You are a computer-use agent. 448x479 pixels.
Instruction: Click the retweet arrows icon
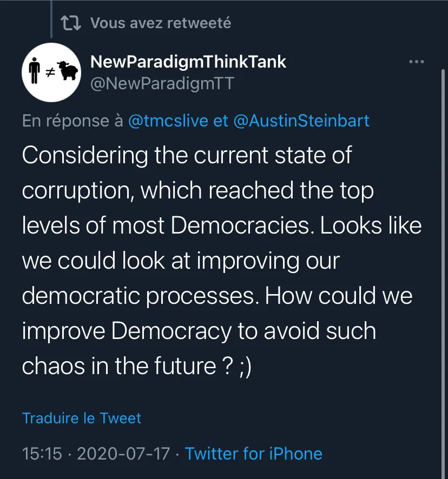click(71, 23)
